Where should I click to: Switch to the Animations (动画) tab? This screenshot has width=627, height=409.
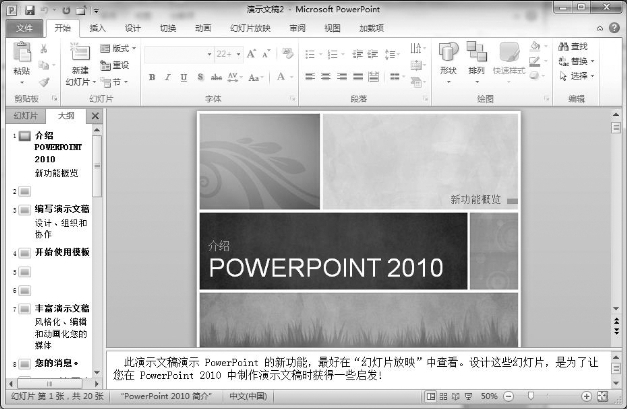coord(203,28)
